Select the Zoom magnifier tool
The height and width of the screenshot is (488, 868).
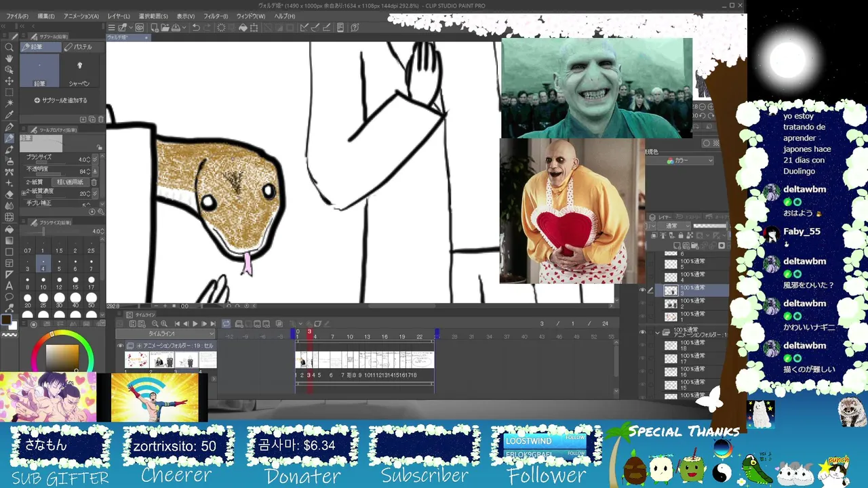[9, 47]
